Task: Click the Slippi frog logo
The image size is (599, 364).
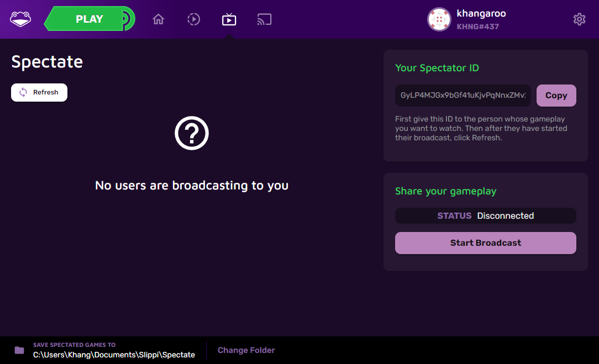Action: pyautogui.click(x=20, y=19)
